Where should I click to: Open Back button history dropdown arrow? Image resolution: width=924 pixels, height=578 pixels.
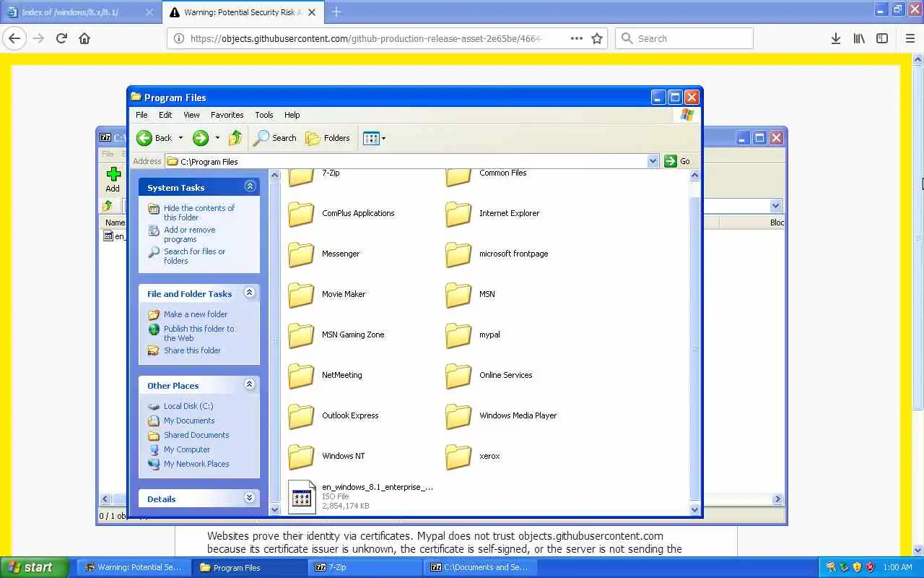coord(180,138)
